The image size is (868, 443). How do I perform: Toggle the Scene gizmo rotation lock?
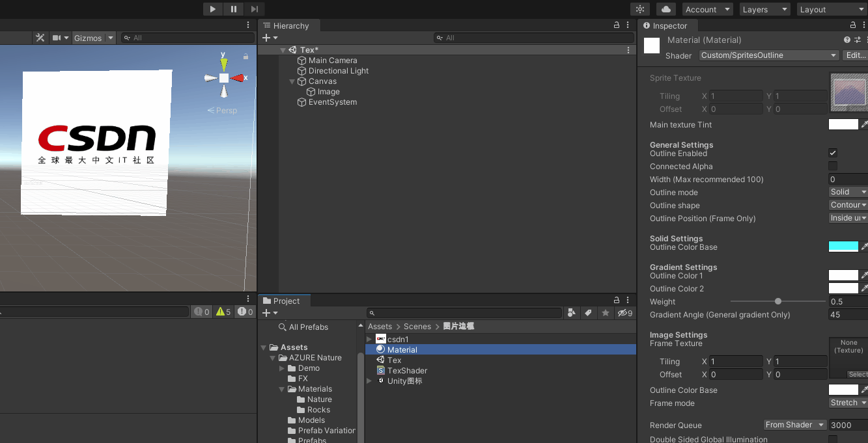245,57
